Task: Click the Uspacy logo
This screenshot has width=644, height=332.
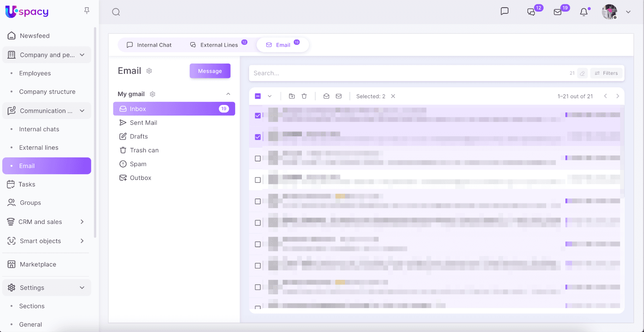Action: (x=27, y=12)
